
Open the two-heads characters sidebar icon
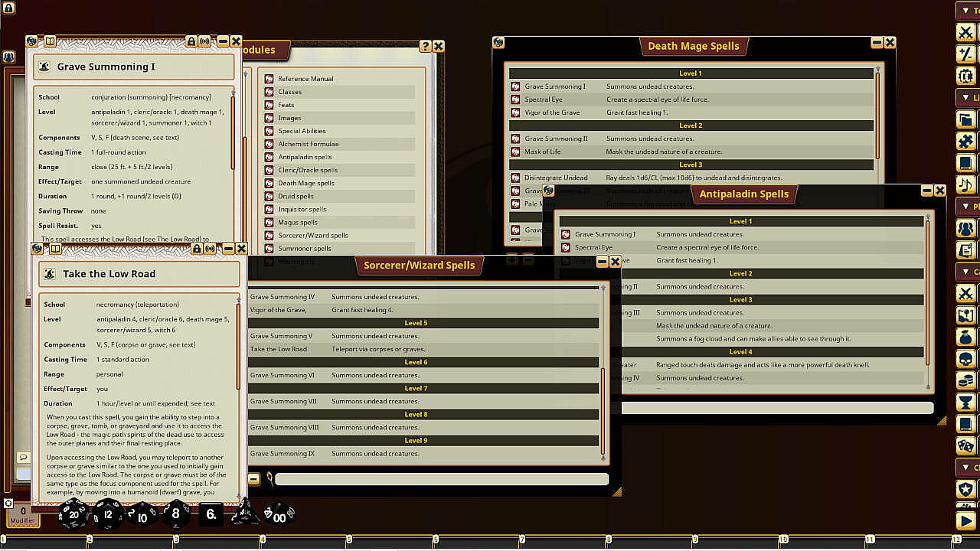pyautogui.click(x=965, y=228)
